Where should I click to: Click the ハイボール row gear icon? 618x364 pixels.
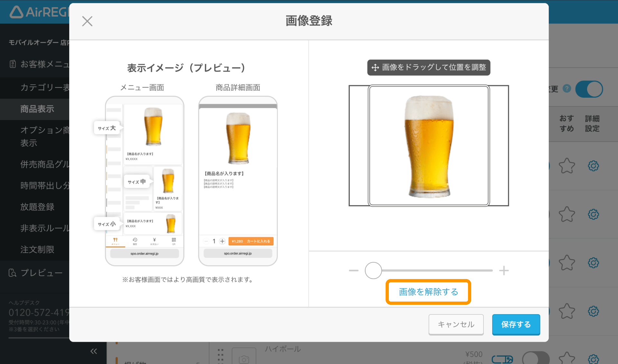pos(593,359)
